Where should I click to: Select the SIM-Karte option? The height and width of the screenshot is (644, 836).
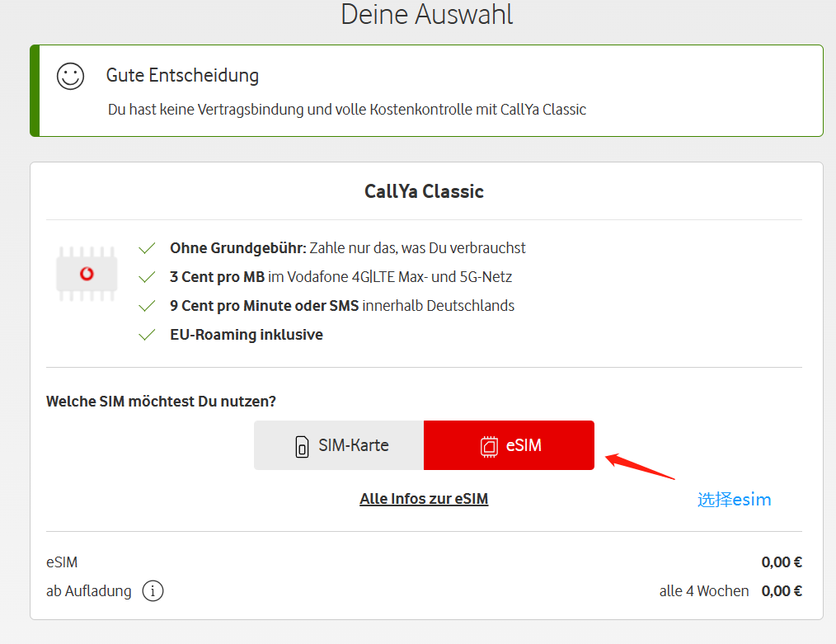pos(339,445)
